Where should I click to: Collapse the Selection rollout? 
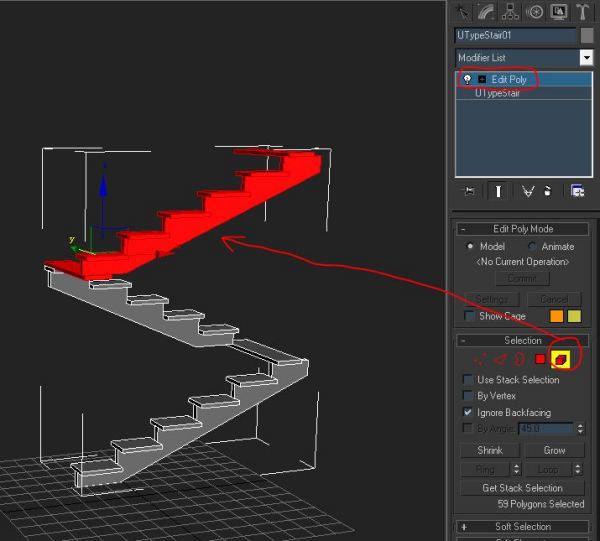523,341
